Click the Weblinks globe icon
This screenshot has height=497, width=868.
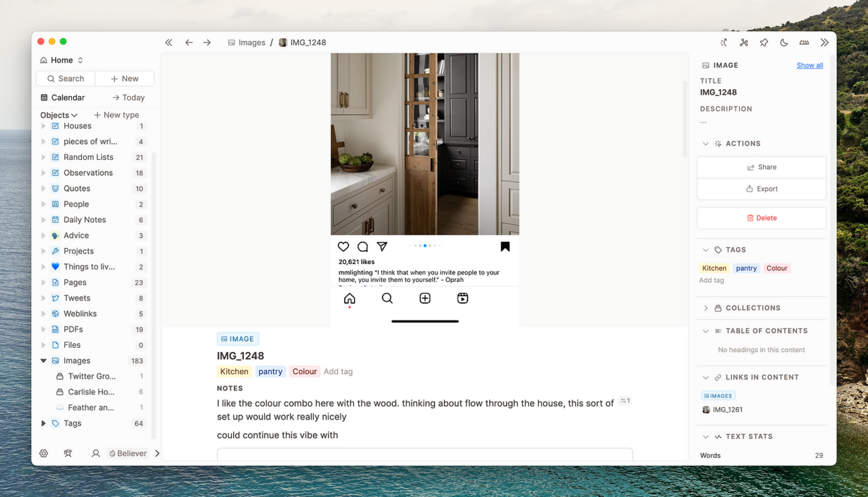point(56,314)
